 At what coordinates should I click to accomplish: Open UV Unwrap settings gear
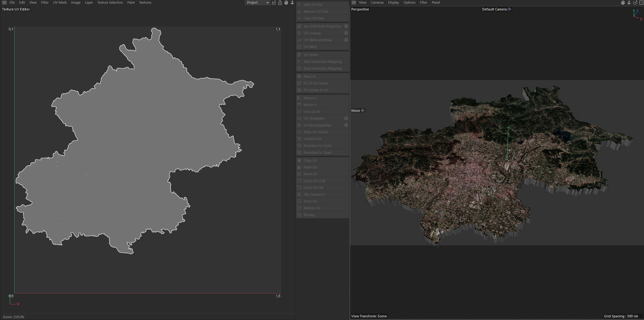click(x=346, y=33)
